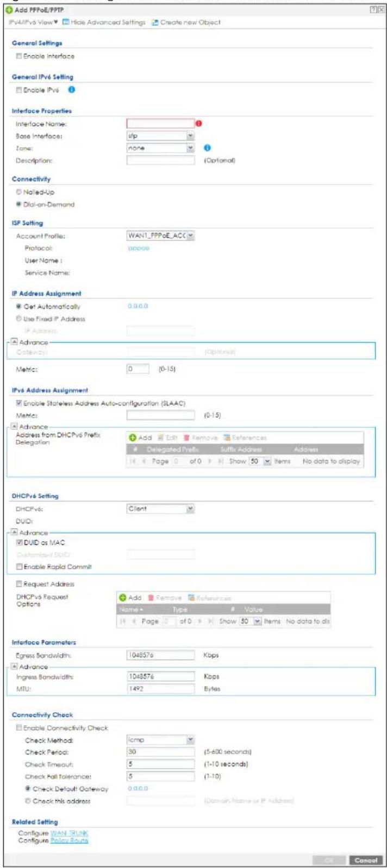Click the IPv6 Metric field
Screen dimensions: 387x868
(160, 415)
